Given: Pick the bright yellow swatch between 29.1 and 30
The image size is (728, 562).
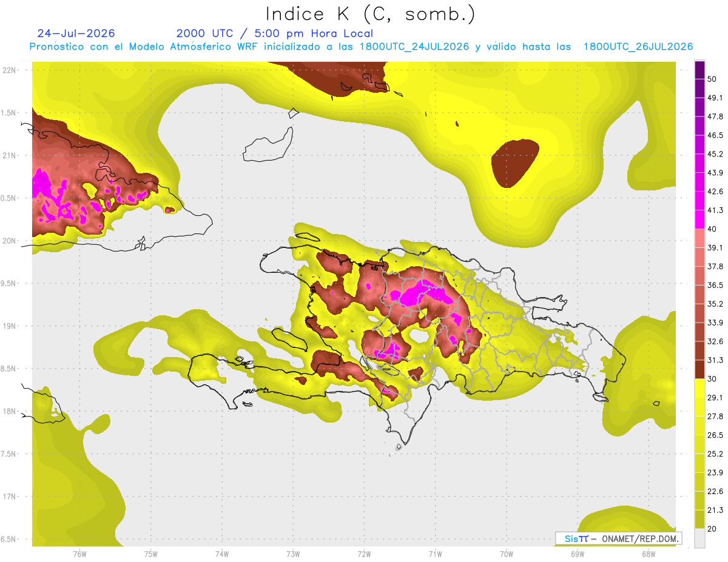Looking at the screenshot, I should tap(699, 388).
